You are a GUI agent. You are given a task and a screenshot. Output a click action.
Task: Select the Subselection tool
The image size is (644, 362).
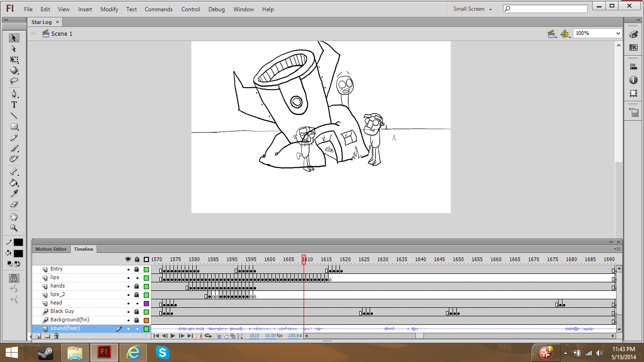pyautogui.click(x=14, y=49)
